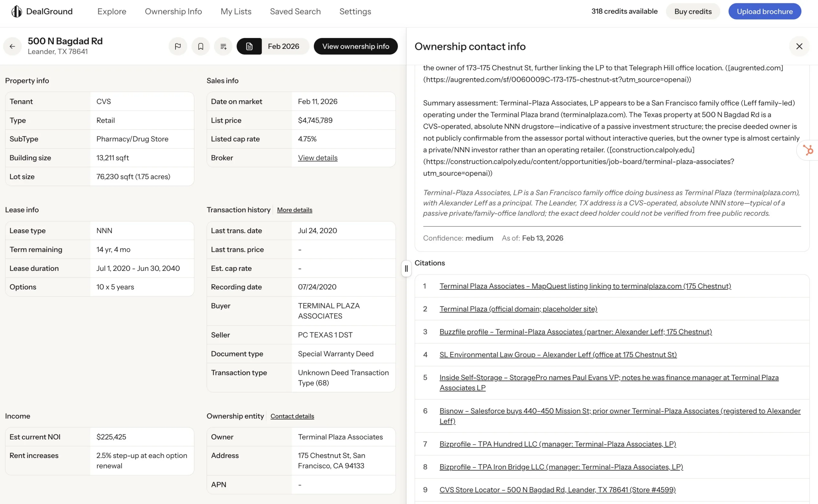Open the CVS Store Locator citation
The width and height of the screenshot is (818, 504).
557,490
